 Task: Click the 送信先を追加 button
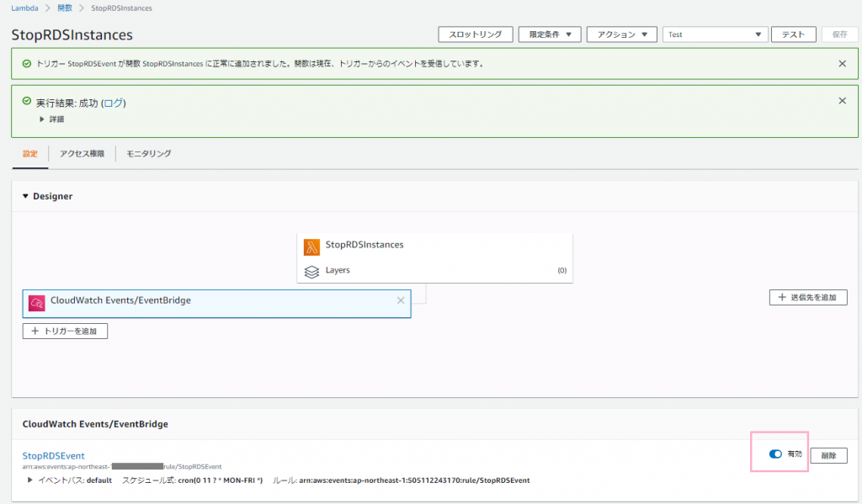808,297
